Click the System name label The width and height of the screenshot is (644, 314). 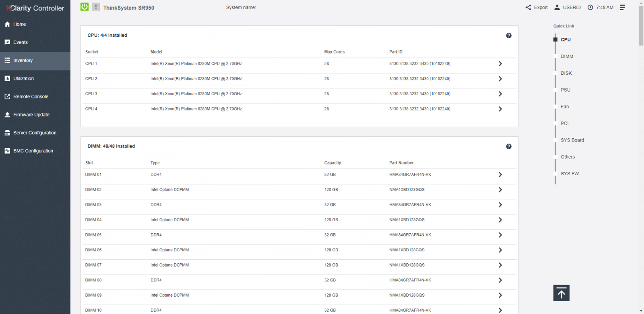[241, 7]
